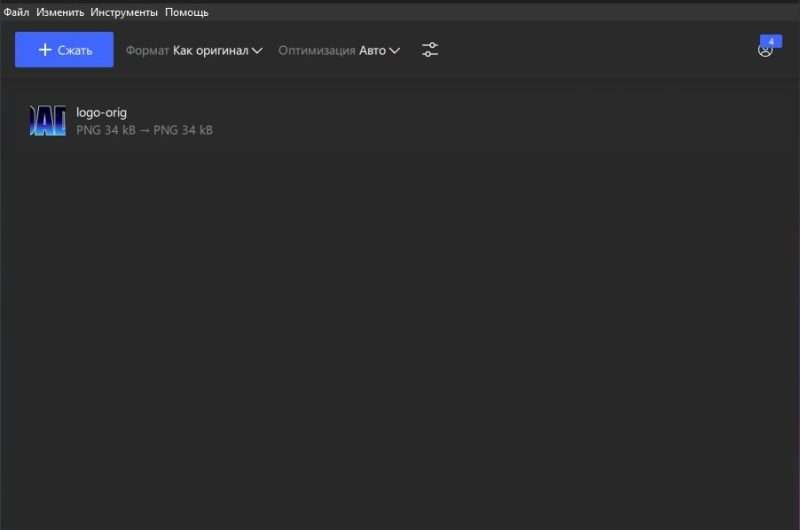Open the Инструменты menu
Image resolution: width=800 pixels, height=530 pixels.
(124, 12)
